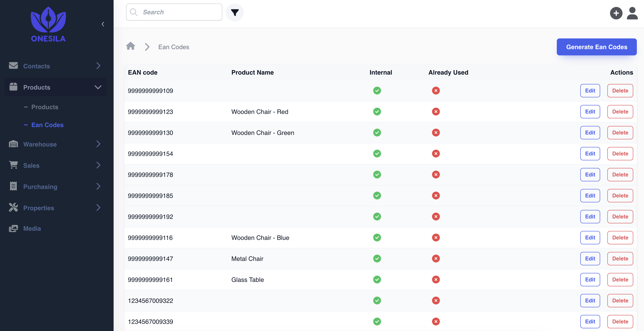Click Internal check icon for 1234567009322

[x=377, y=301]
